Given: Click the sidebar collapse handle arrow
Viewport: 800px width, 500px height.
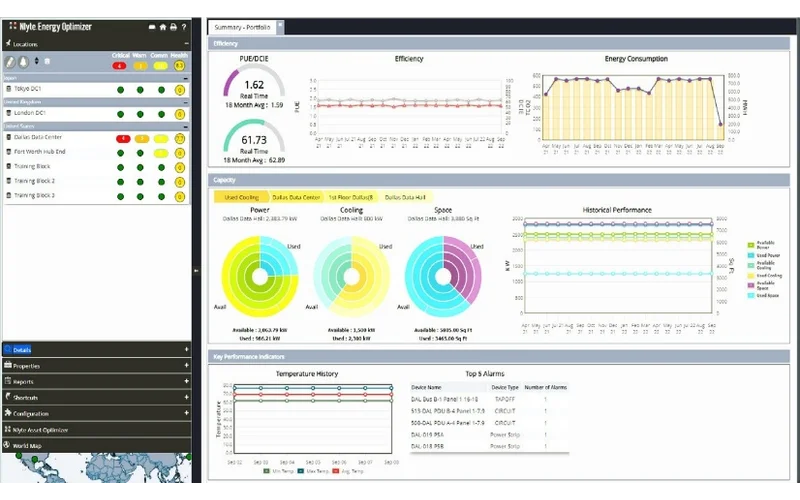Looking at the screenshot, I should click(x=196, y=270).
